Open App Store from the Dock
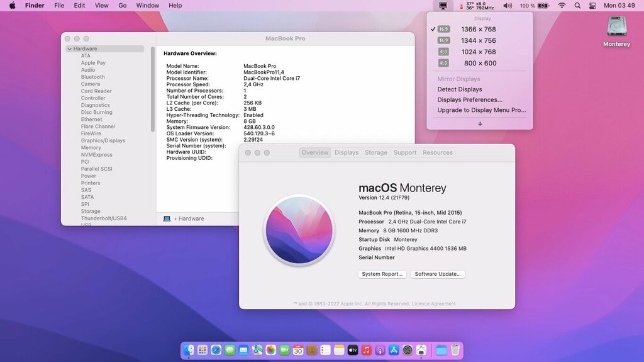 (x=394, y=350)
